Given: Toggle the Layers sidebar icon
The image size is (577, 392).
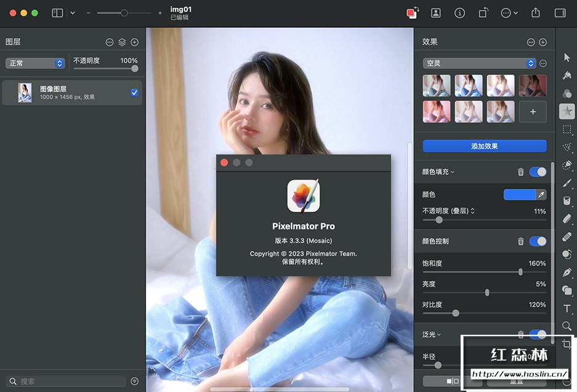Looking at the screenshot, I should (x=57, y=13).
